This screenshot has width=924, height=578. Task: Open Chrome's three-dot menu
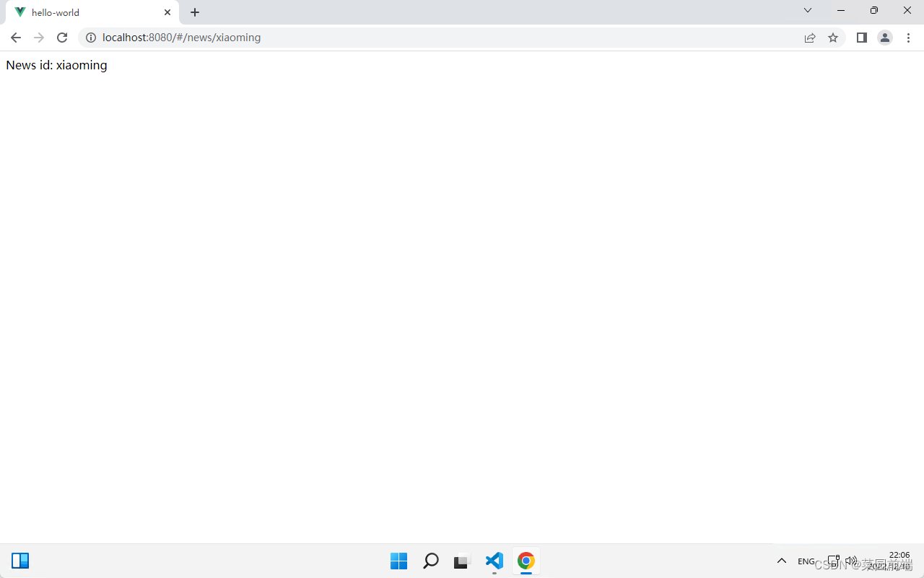pos(908,38)
